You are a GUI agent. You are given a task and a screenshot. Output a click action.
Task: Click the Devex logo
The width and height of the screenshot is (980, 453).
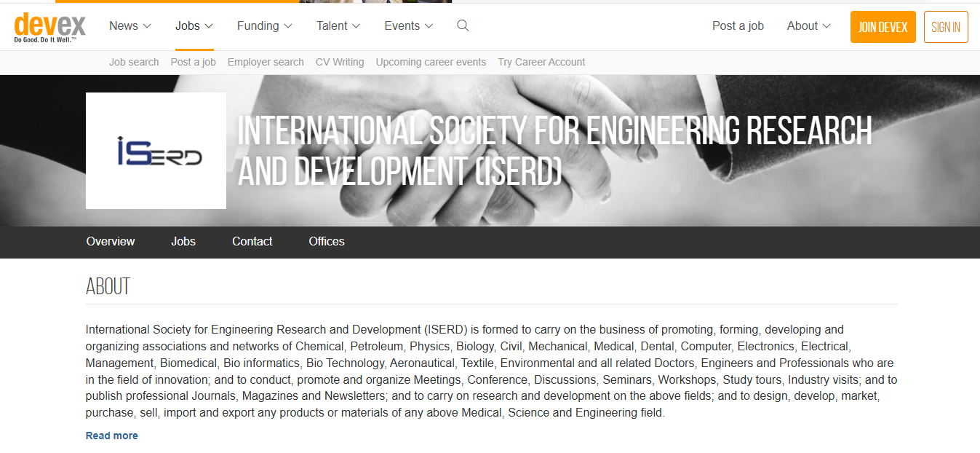point(49,27)
